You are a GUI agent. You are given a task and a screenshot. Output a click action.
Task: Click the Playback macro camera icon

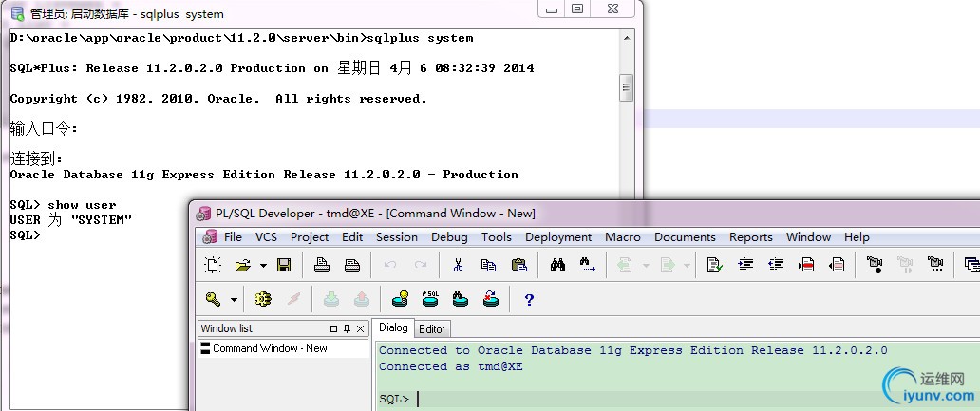(905, 265)
